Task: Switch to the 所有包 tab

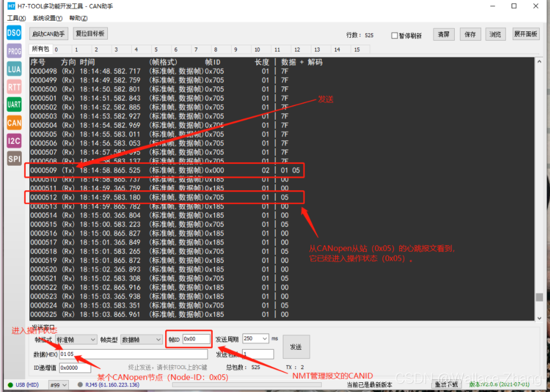Action: point(41,49)
